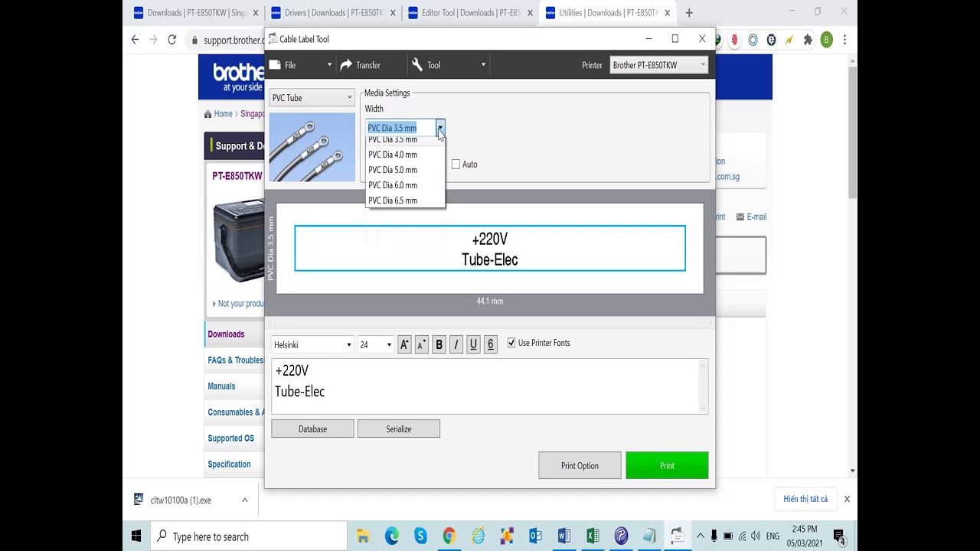Choose PVC Dia 5.0 mm width
980x551 pixels.
(404, 170)
